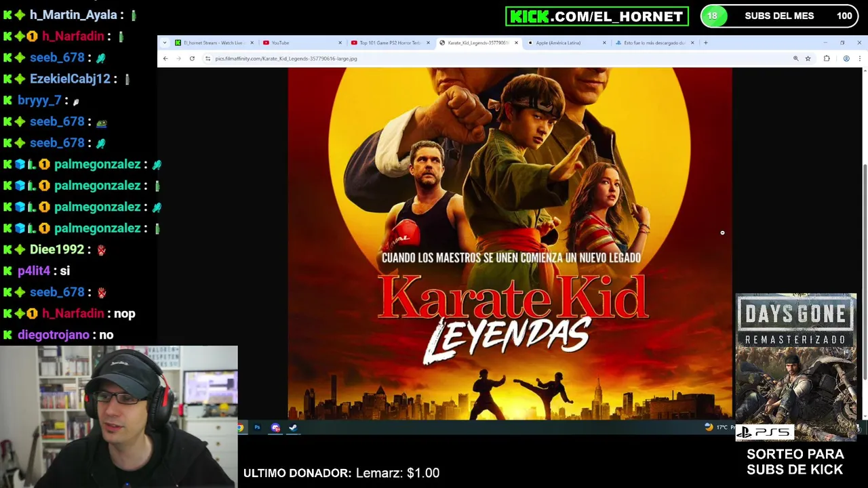
Task: Focus the address bar with filmaffinity URL
Action: (502, 58)
